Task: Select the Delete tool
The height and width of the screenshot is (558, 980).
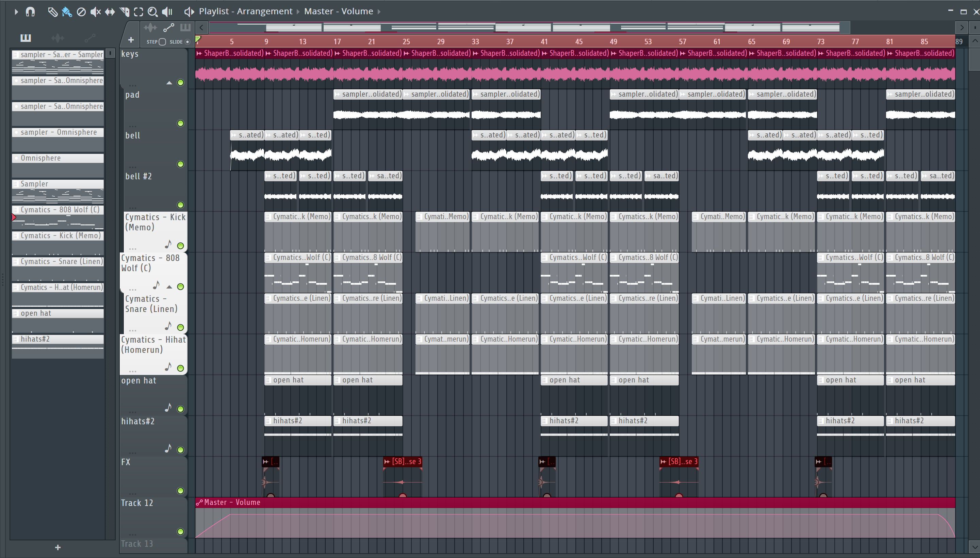Action: click(x=81, y=12)
